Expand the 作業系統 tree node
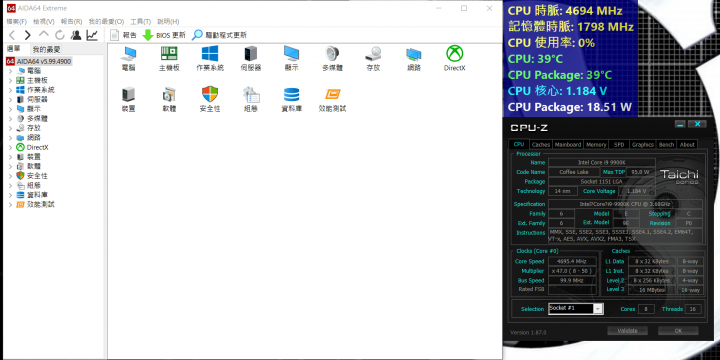 pos(11,90)
